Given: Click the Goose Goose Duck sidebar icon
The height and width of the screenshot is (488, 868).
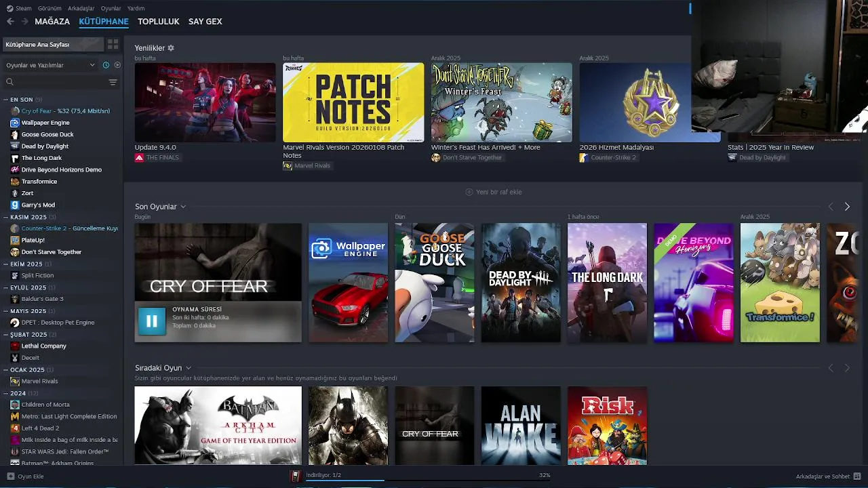Looking at the screenshot, I should 15,134.
